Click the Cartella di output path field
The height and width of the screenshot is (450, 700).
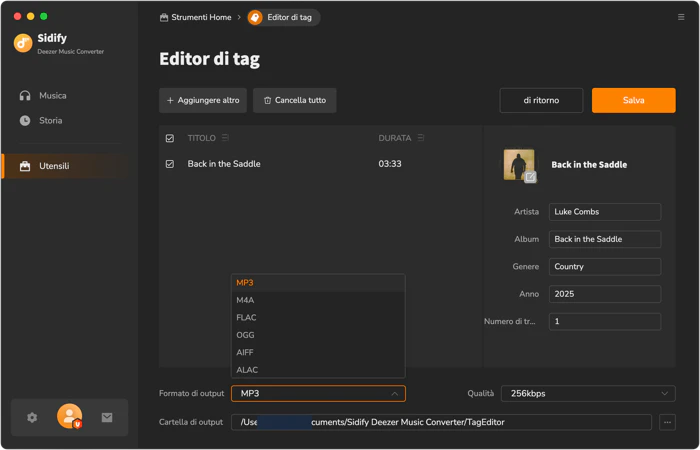441,422
